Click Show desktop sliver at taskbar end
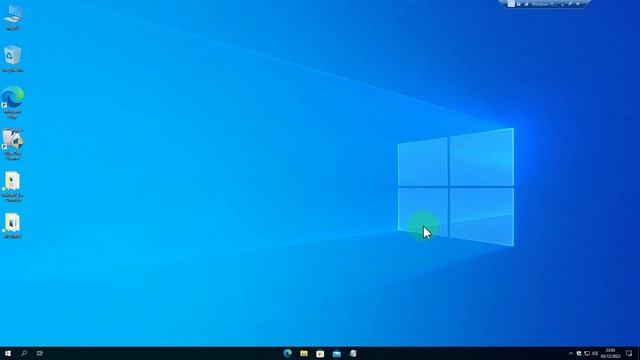Viewport: 640px width, 360px height. click(x=639, y=353)
